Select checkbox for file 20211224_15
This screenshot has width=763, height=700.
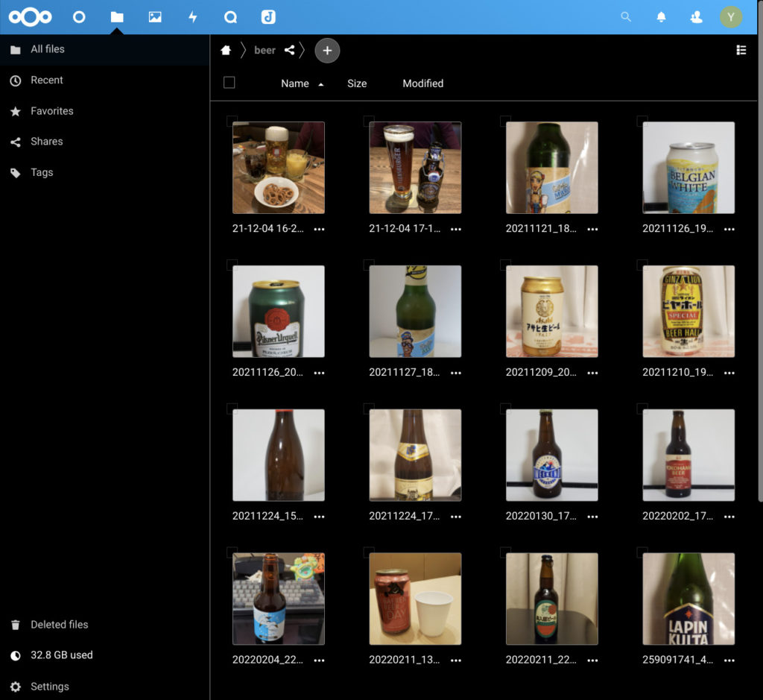[x=232, y=408]
